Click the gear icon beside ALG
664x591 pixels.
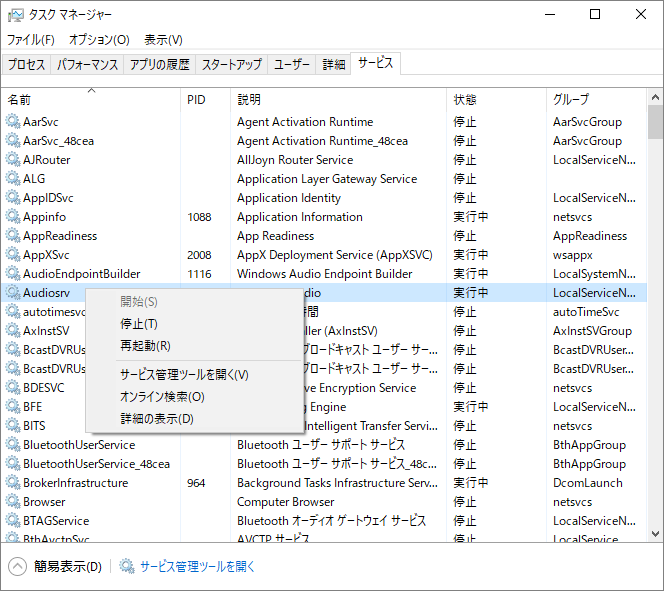pyautogui.click(x=13, y=179)
